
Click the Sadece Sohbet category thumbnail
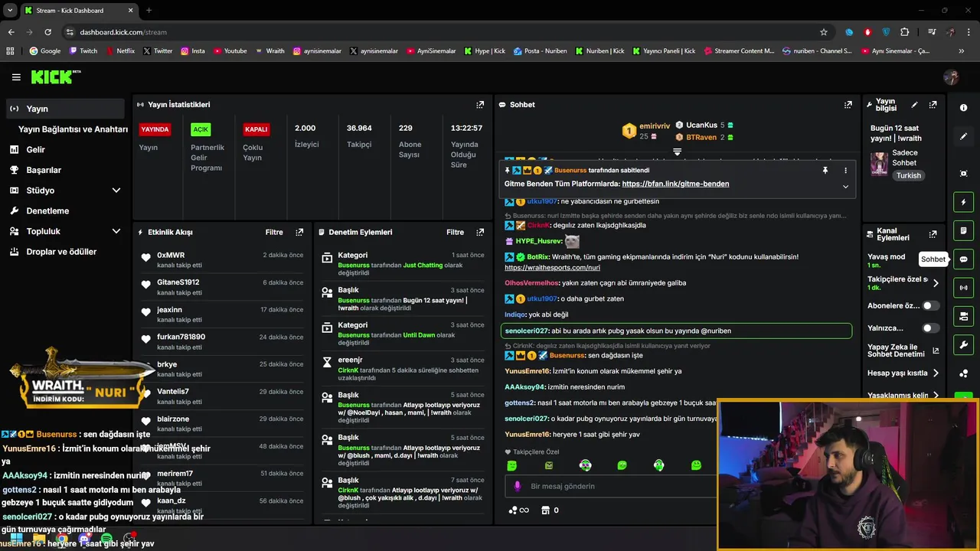879,163
